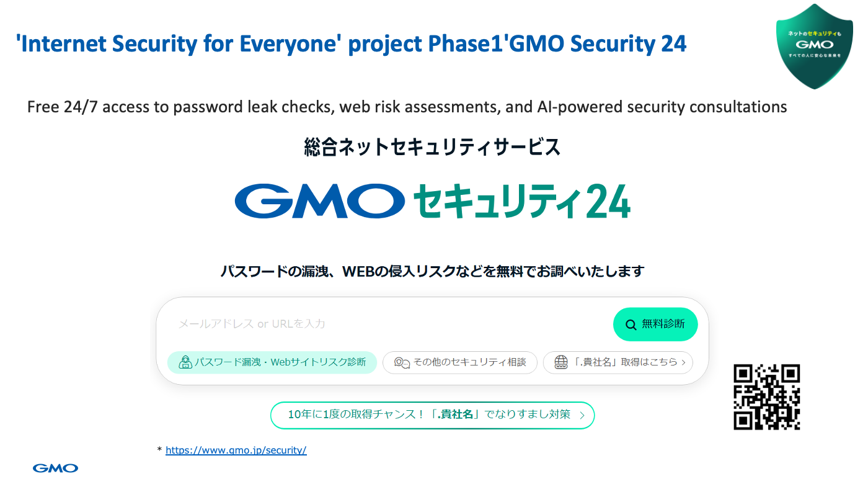Click the hooded-user icon on password leak chip
The width and height of the screenshot is (868, 489).
(185, 362)
